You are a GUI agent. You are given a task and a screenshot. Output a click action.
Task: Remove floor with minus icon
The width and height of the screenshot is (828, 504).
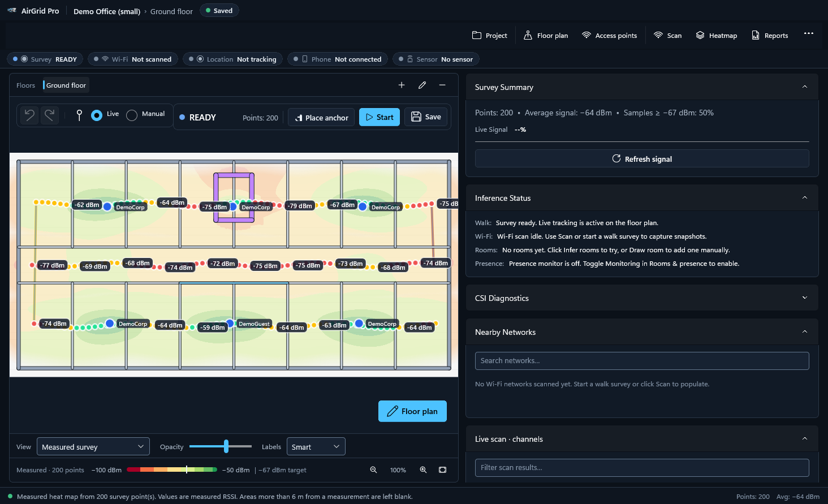[442, 85]
